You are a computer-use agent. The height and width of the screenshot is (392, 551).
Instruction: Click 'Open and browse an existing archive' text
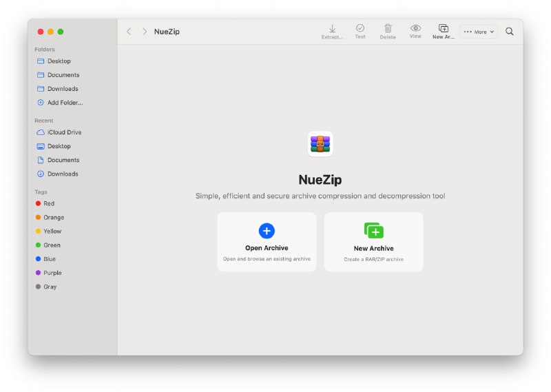tap(267, 259)
